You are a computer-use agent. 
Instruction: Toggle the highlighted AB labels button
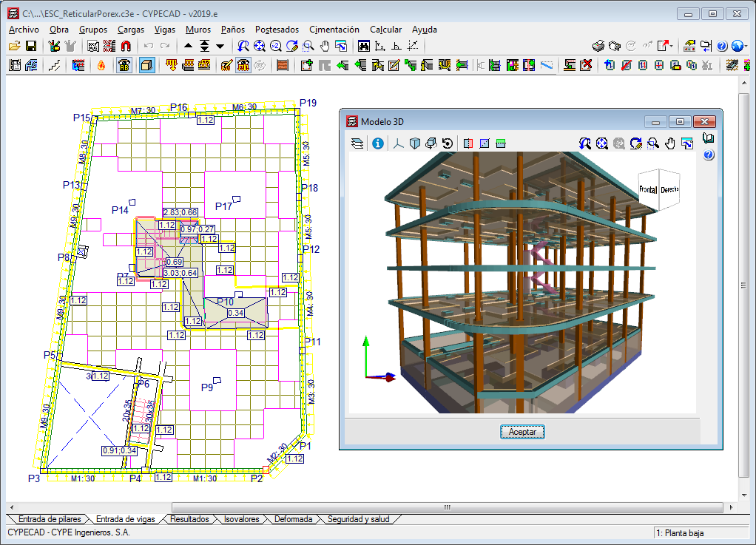point(124,65)
